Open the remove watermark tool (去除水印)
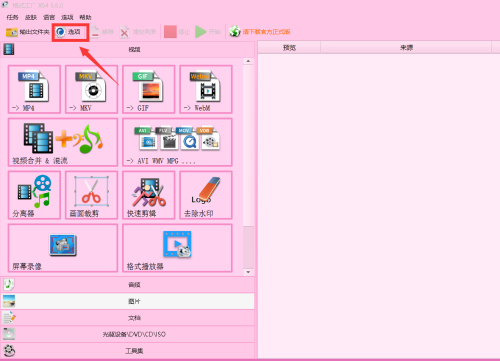 [206, 195]
